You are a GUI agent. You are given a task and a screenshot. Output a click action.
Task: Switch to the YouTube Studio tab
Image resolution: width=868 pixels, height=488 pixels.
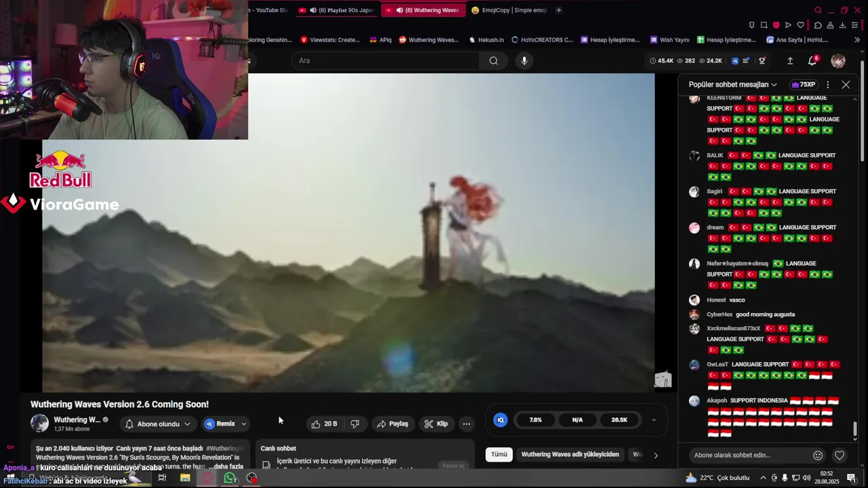click(270, 10)
